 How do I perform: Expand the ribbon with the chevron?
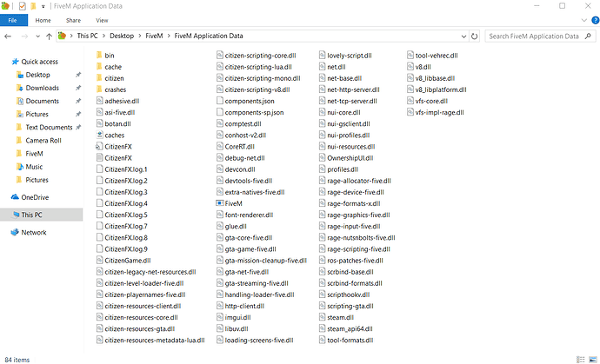pyautogui.click(x=584, y=20)
